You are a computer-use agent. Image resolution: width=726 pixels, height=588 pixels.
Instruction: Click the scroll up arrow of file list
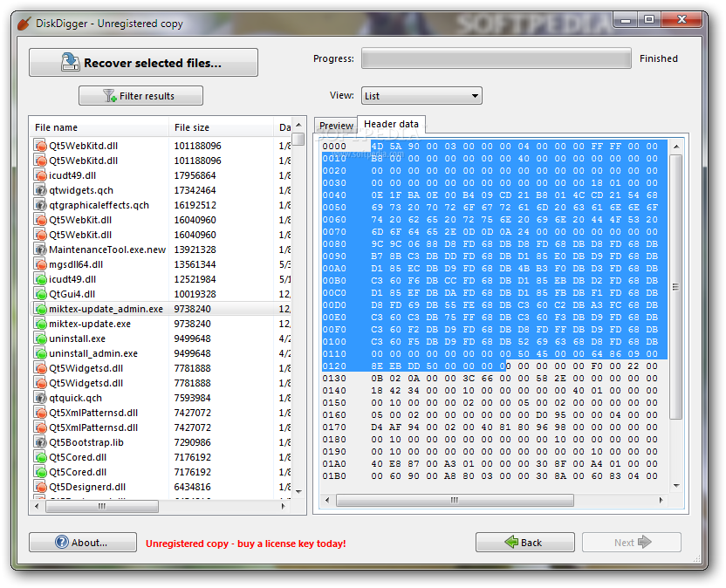coord(298,125)
